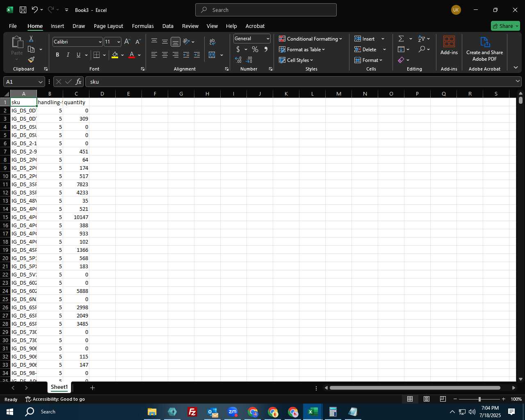Open the font name Calibri dropdown
The image size is (525, 420).
click(100, 42)
